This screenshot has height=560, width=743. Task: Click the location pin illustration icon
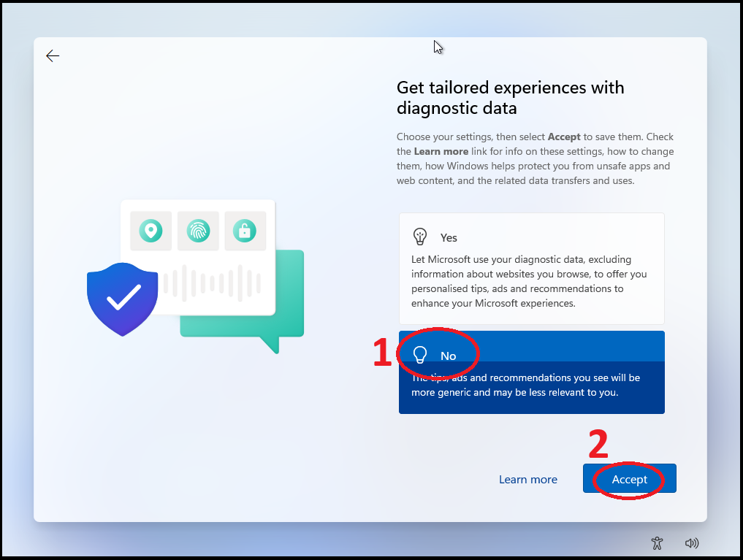click(151, 231)
